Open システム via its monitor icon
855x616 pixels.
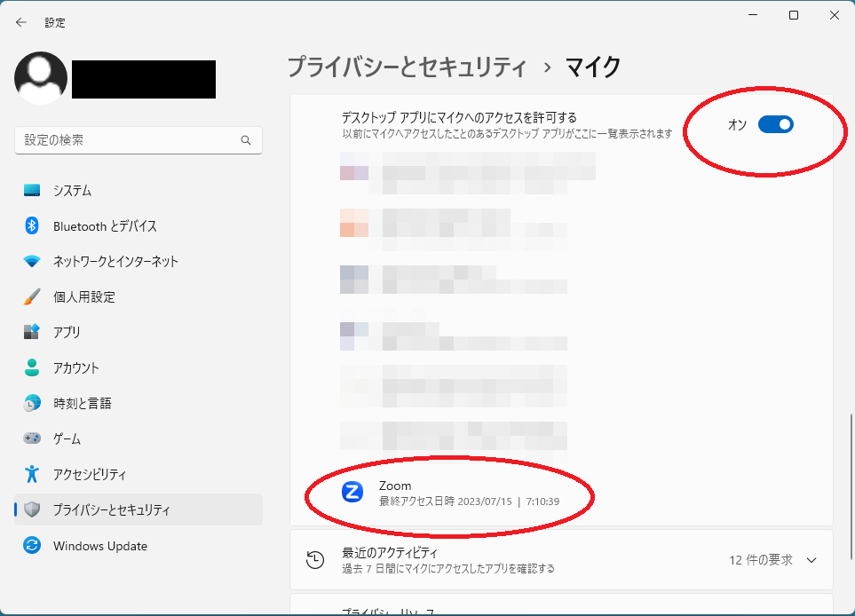tap(32, 191)
